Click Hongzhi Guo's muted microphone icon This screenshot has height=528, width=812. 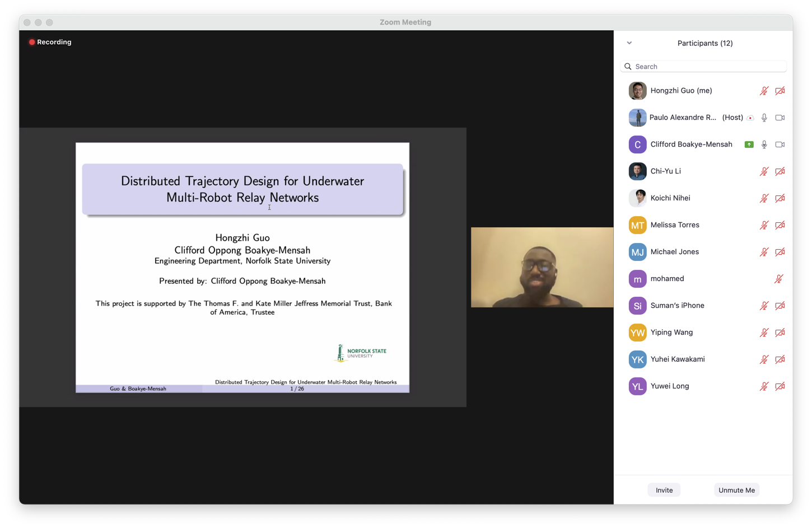pyautogui.click(x=764, y=91)
